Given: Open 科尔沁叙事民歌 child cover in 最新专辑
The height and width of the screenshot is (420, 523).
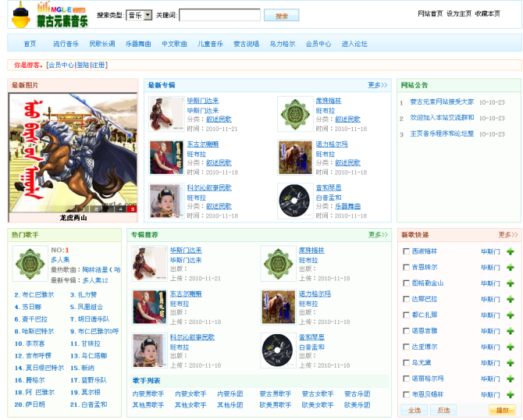Looking at the screenshot, I should (x=166, y=201).
